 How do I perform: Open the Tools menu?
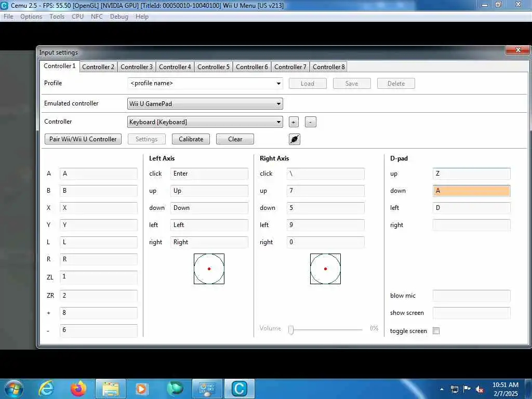coord(57,17)
